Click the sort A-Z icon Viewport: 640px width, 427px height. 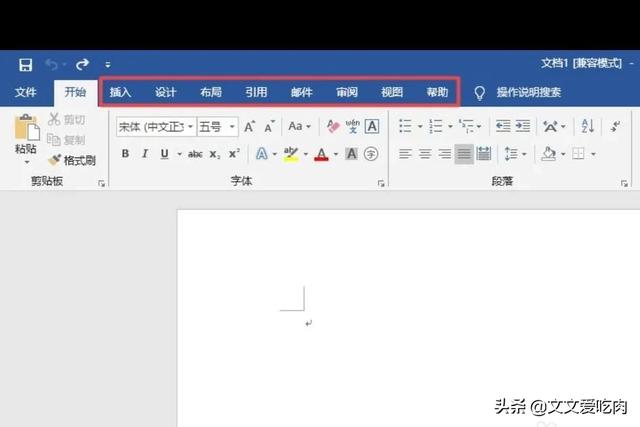pyautogui.click(x=588, y=127)
